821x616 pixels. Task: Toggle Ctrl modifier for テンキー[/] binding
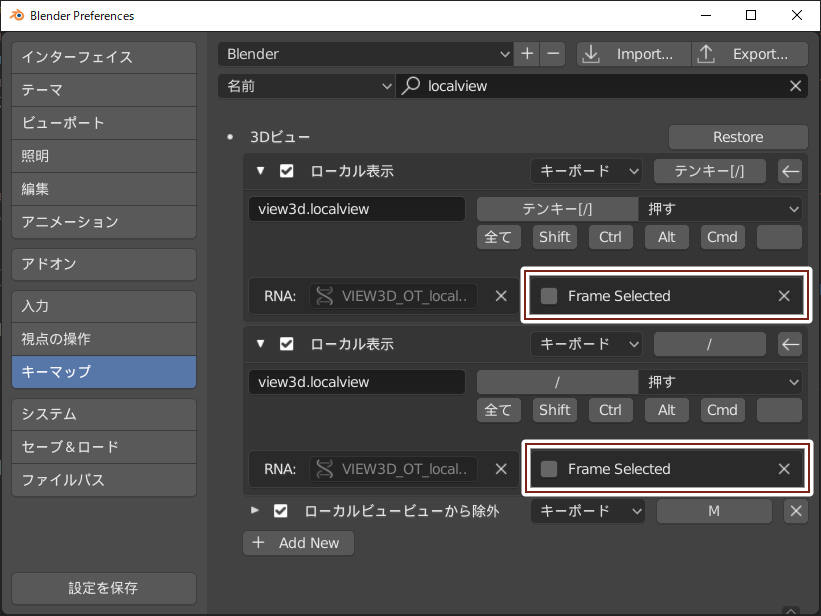611,237
